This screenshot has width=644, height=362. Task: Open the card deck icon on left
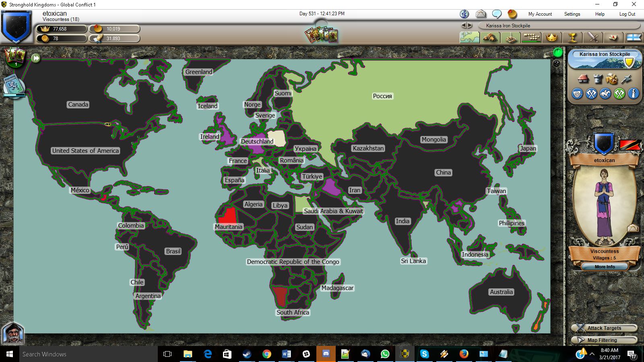click(x=14, y=58)
